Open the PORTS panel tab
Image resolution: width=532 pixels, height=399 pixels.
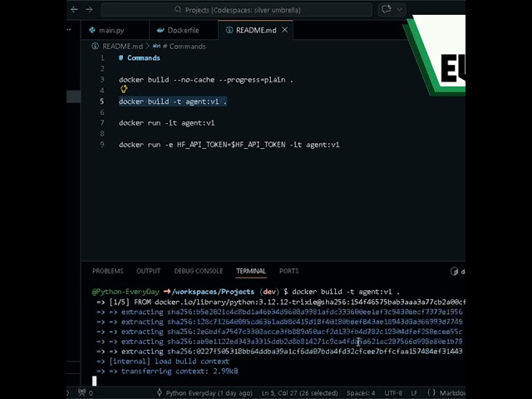coord(289,271)
